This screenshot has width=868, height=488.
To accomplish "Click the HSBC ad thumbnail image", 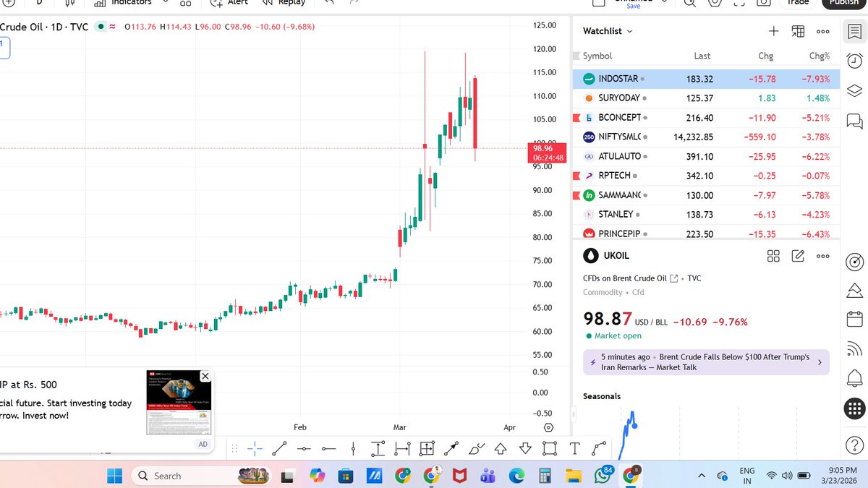I will pos(179,403).
